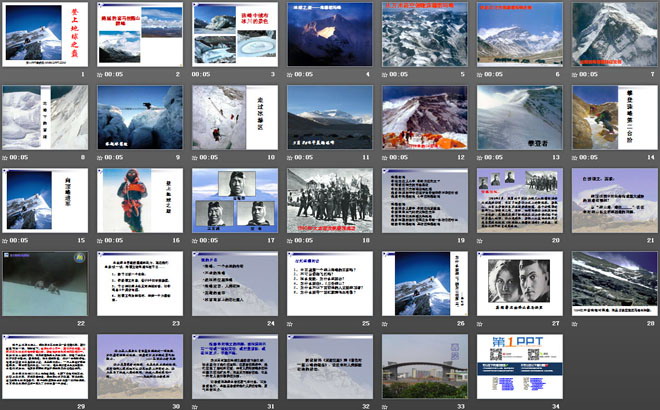Select slide 17 thumbnail with three portrait photos

[x=235, y=200]
